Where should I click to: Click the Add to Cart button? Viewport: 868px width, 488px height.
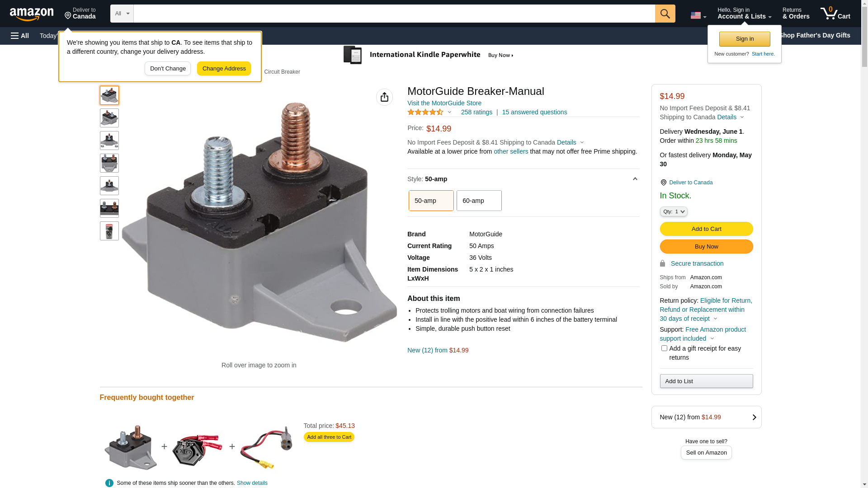coord(707,229)
